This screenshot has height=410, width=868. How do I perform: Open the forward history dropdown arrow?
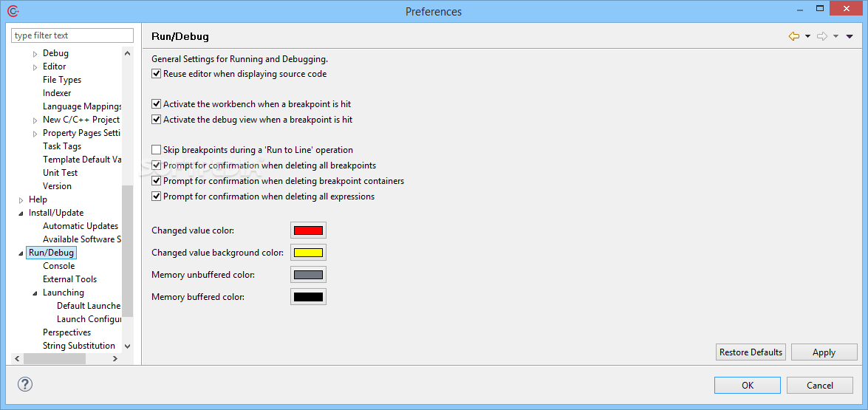point(836,36)
